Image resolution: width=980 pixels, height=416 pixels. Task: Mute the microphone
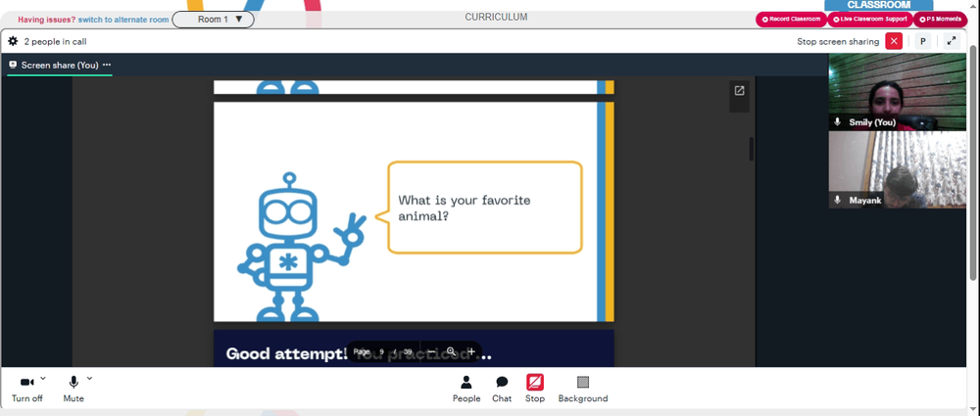coord(73,389)
